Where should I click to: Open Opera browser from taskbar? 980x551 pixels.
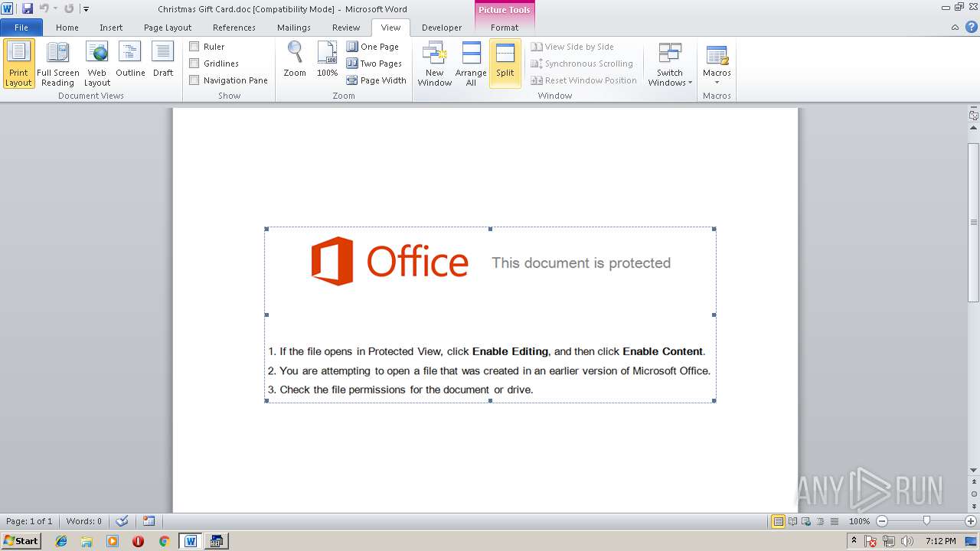click(138, 541)
